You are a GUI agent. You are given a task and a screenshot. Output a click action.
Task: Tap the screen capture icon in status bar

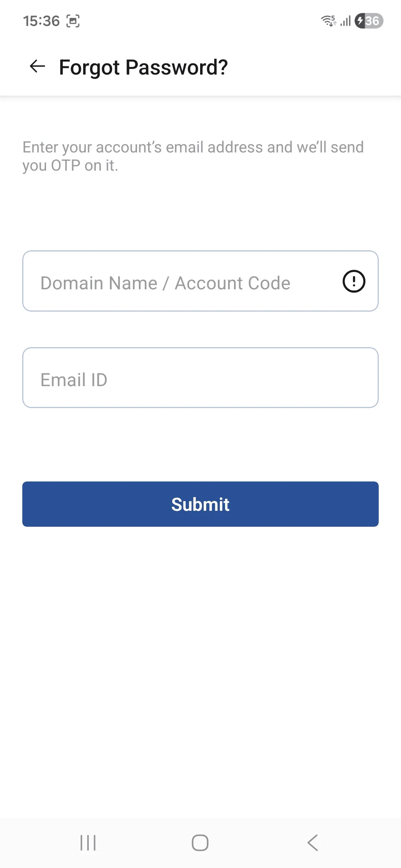(73, 21)
